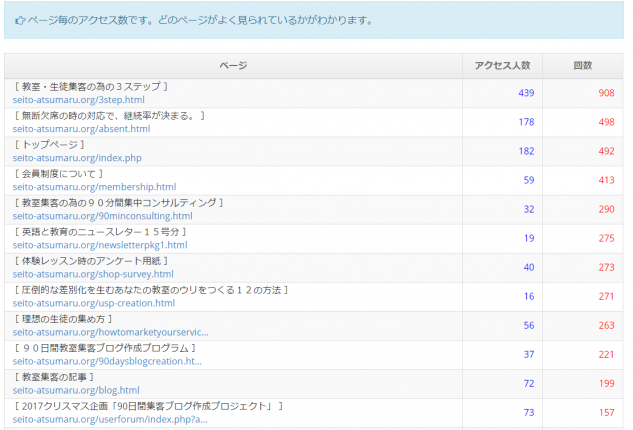Open the seito-atsumaru.org/howtomarketyourservic... link
The width and height of the screenshot is (633, 430).
click(111, 332)
